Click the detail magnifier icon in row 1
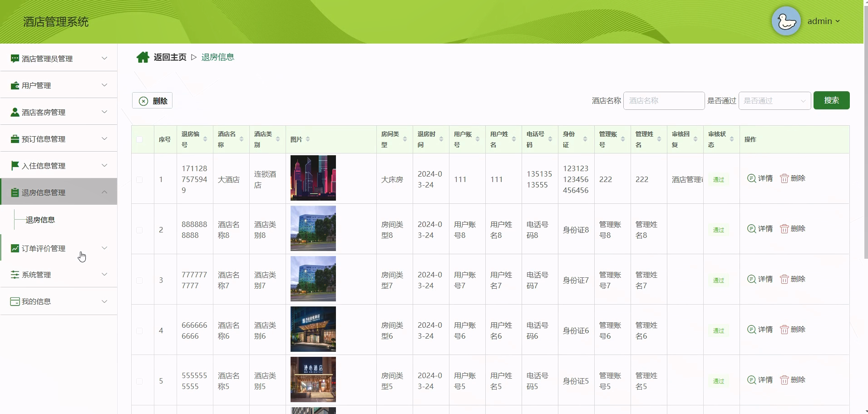This screenshot has width=868, height=414. 752,178
